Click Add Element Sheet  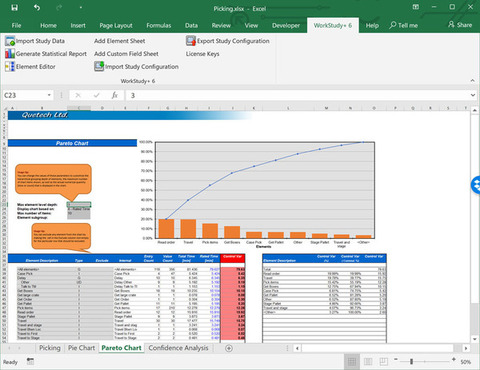coord(120,41)
